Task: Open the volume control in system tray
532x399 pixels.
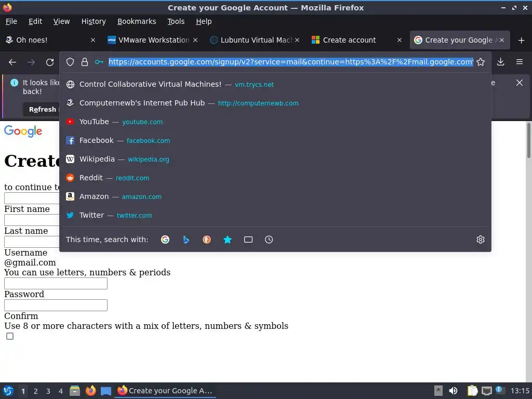Action: pos(453,391)
